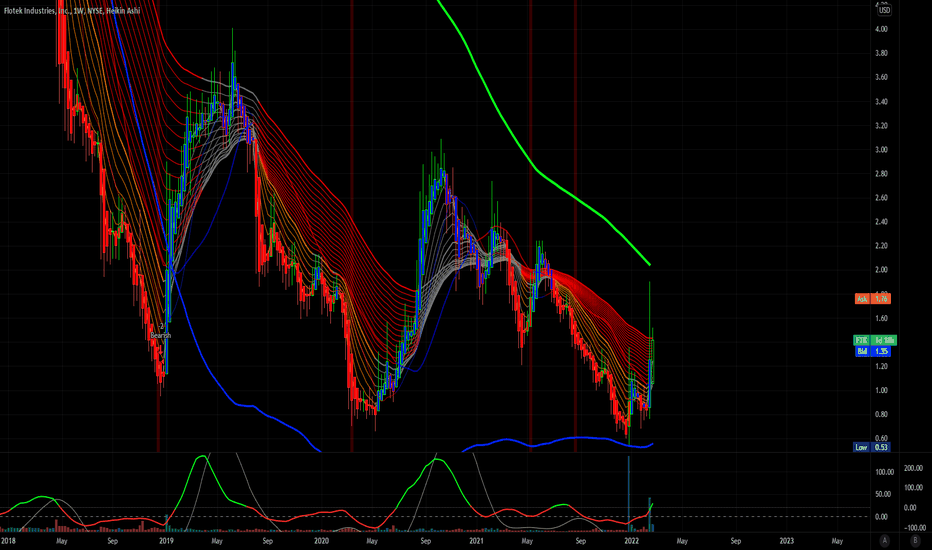
Task: Click the 200.00 indicator scale value
Action: [x=914, y=469]
